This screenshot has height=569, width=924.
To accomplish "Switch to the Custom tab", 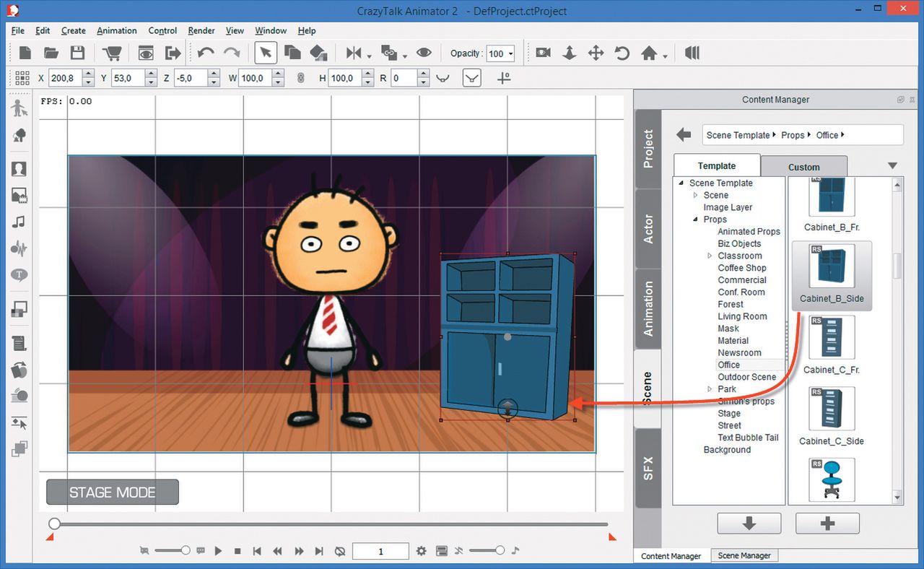I will point(803,167).
